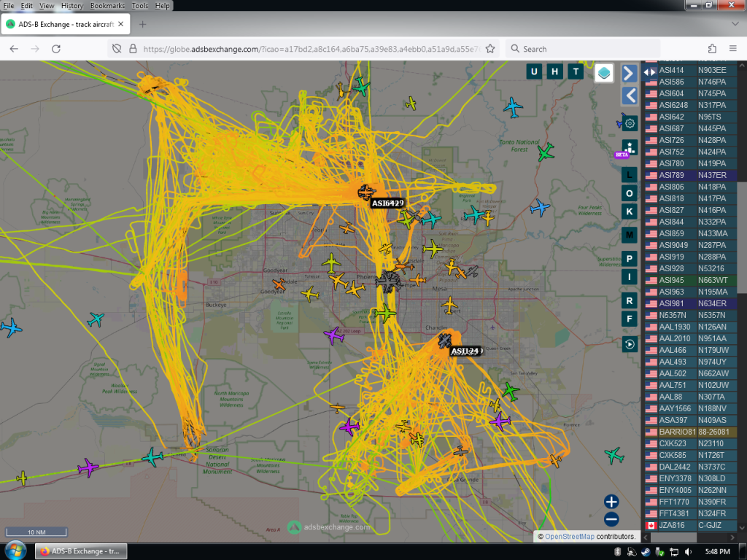Open a new tab with plus icon

tap(142, 24)
